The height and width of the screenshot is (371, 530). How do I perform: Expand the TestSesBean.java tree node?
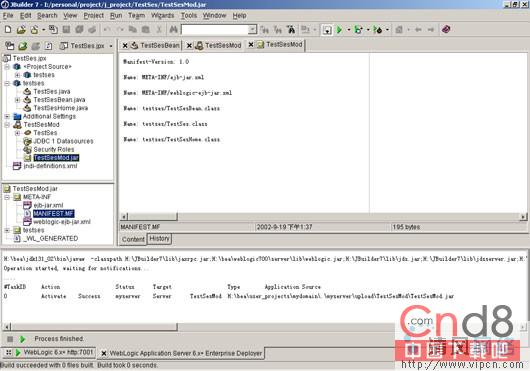click(17, 100)
